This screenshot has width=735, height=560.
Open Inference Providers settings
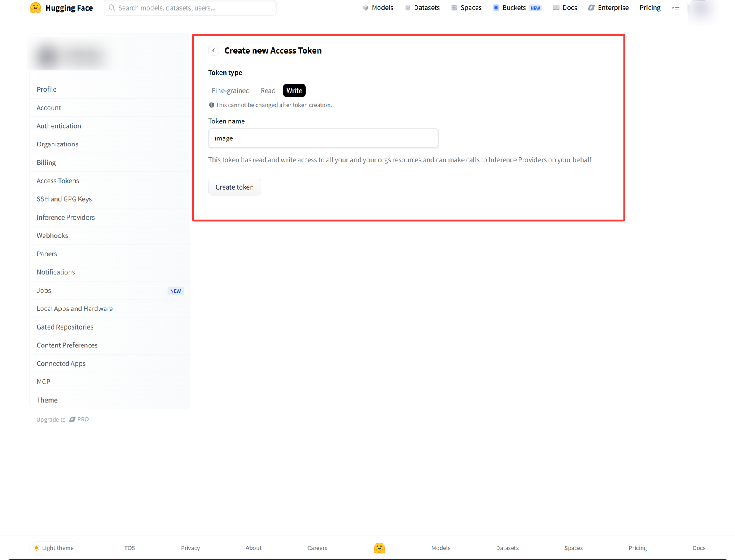point(110,217)
